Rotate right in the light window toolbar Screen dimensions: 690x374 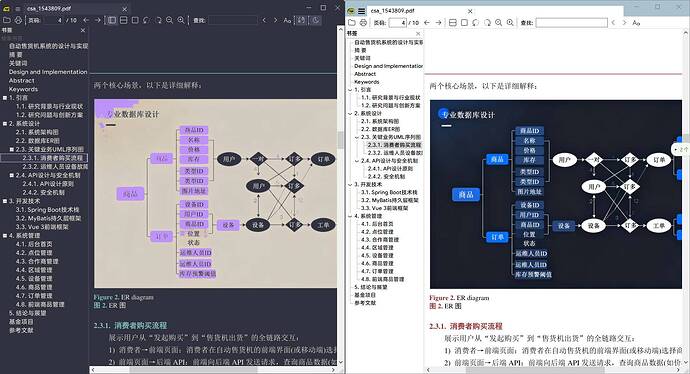pyautogui.click(x=487, y=22)
